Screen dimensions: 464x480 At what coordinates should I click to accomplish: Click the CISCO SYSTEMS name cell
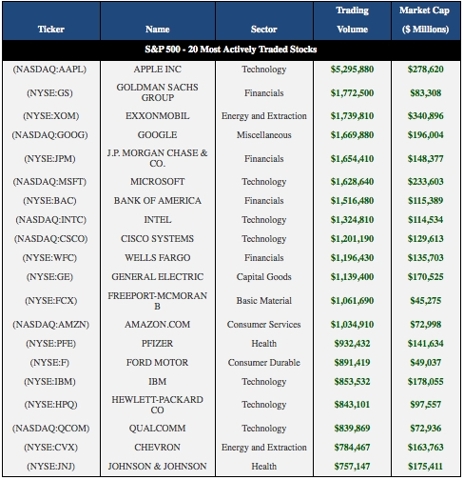(157, 239)
